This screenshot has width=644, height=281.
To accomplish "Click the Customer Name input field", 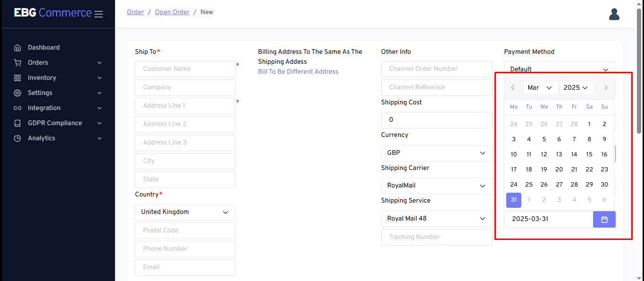I will tap(185, 69).
